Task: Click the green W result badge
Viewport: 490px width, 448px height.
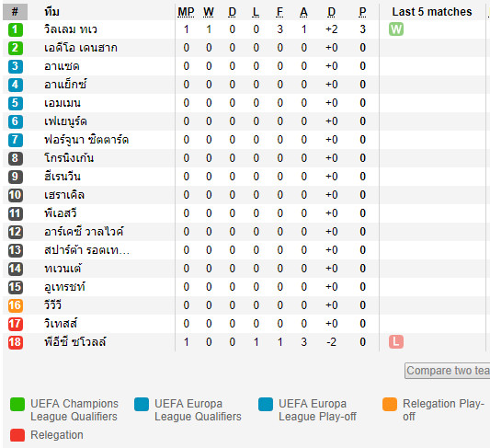Action: pos(396,29)
